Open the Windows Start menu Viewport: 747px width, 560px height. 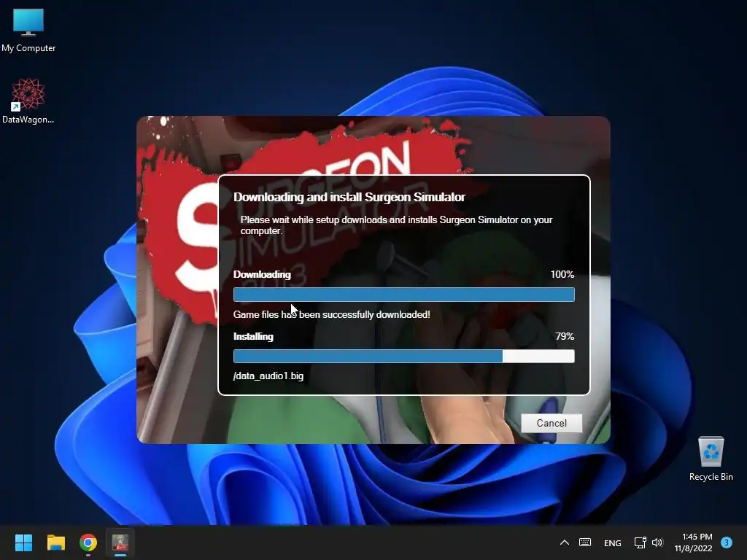point(23,542)
